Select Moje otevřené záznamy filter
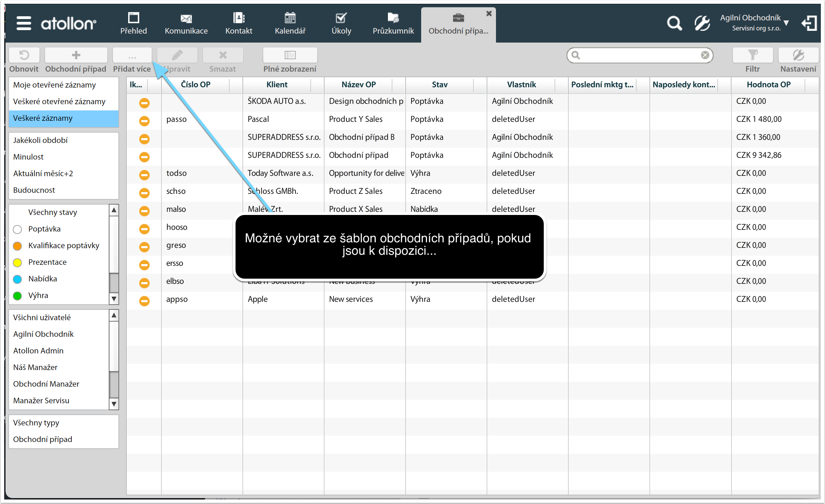 click(x=54, y=85)
